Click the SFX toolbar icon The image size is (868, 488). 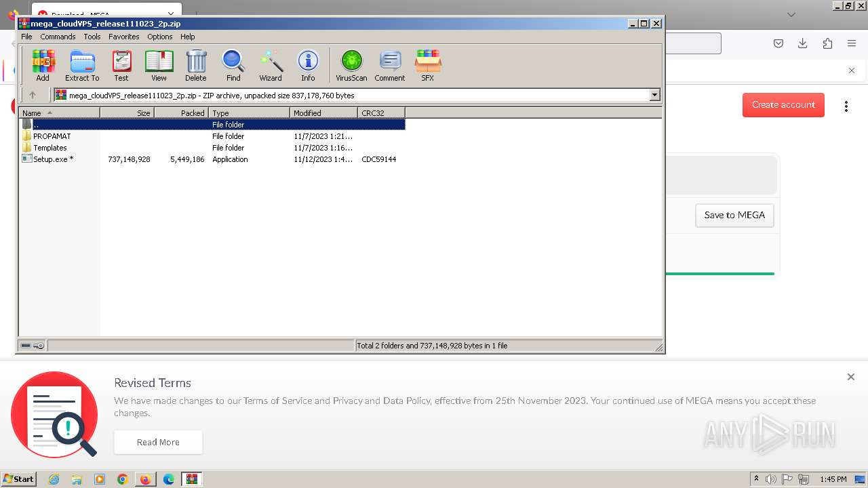click(427, 66)
